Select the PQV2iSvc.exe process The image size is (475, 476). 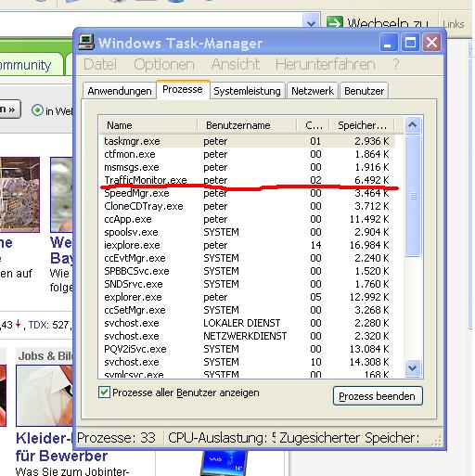247,349
